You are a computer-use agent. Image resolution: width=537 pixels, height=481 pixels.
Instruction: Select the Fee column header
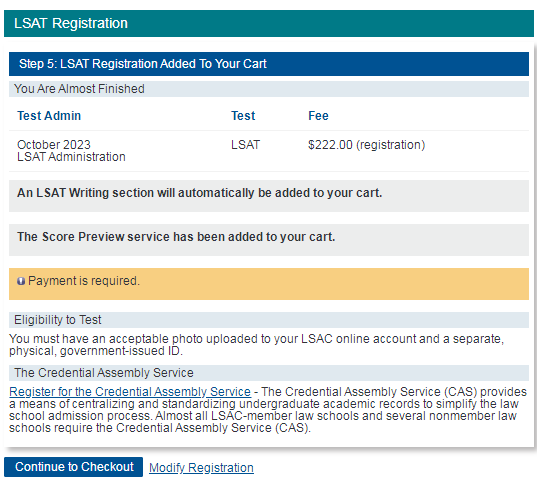pyautogui.click(x=318, y=116)
